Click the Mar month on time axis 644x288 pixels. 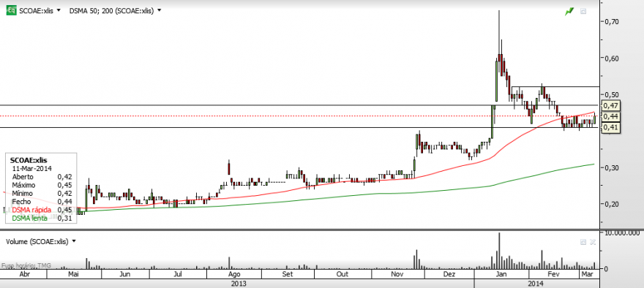click(x=588, y=274)
